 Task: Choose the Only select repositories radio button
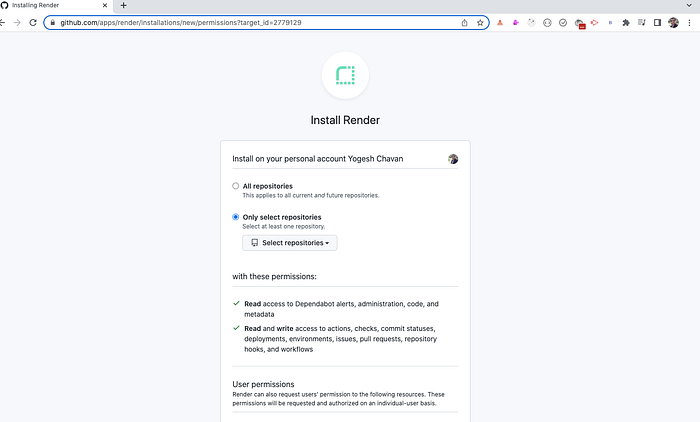[235, 217]
